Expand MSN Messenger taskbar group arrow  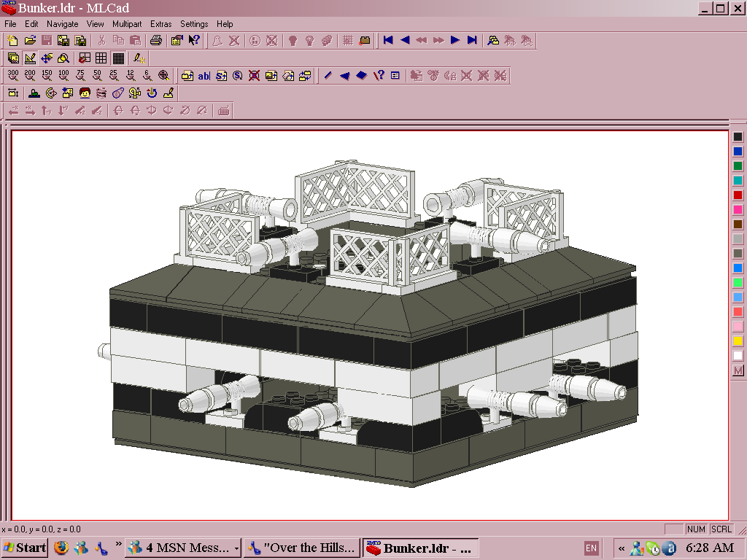pyautogui.click(x=236, y=548)
